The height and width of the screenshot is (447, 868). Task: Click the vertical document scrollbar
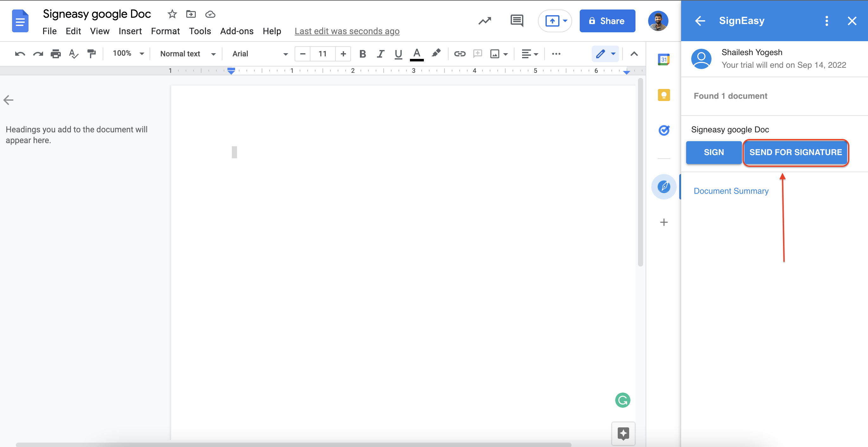click(x=640, y=172)
